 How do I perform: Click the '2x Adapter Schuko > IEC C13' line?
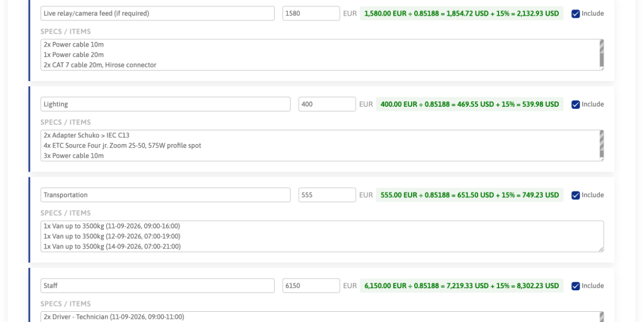coord(86,135)
